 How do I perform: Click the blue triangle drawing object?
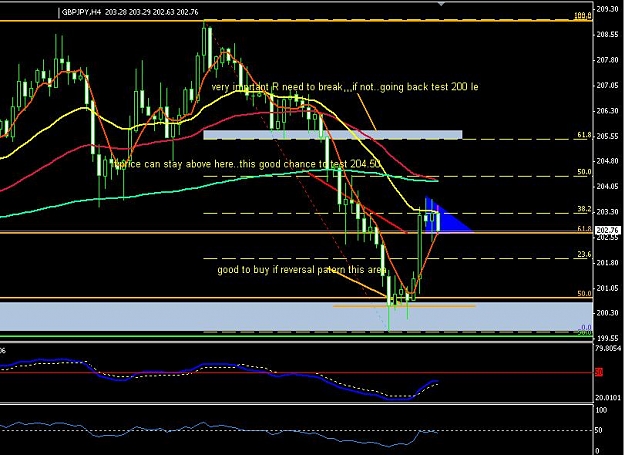click(446, 217)
